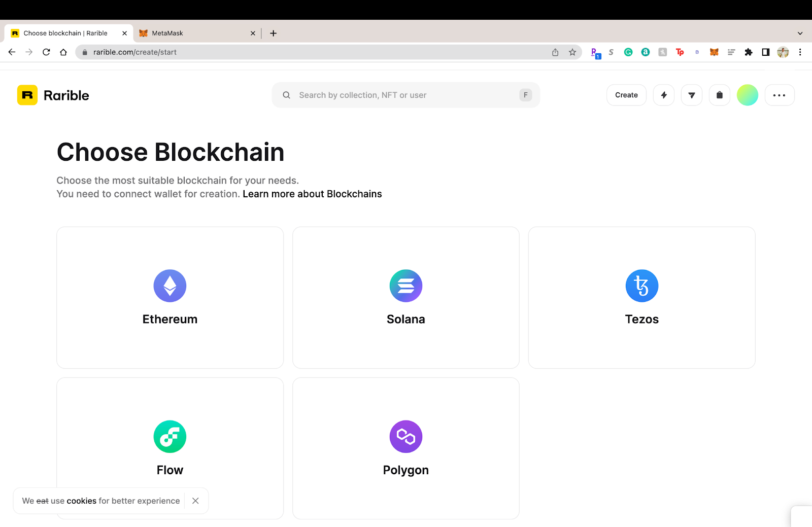Open the lightning bolt activity icon

(x=664, y=95)
